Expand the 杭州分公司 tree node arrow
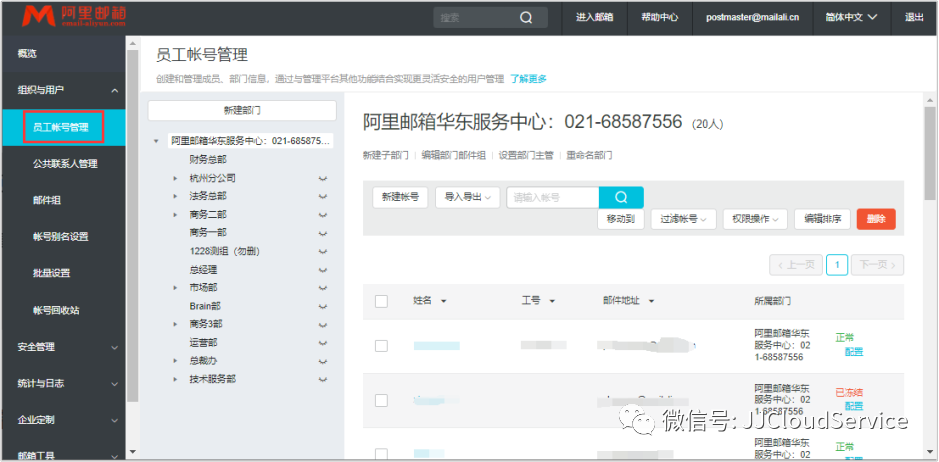Screen dimensions: 939x462 175,179
